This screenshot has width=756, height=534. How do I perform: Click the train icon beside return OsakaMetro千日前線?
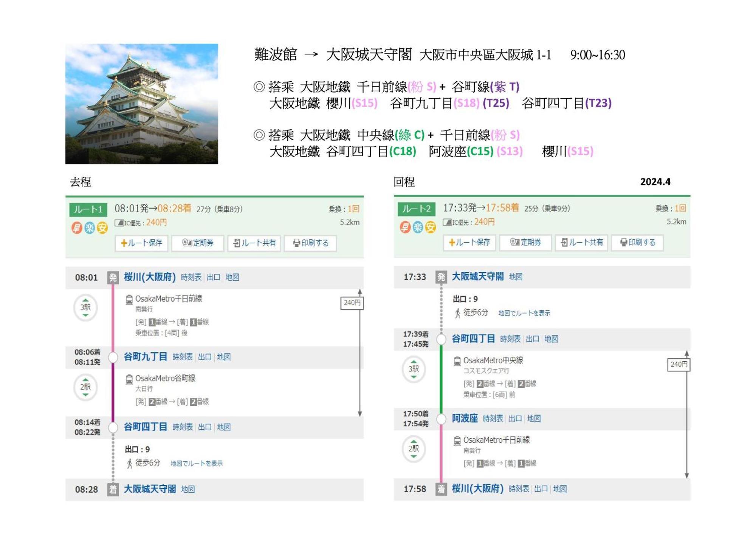(457, 441)
